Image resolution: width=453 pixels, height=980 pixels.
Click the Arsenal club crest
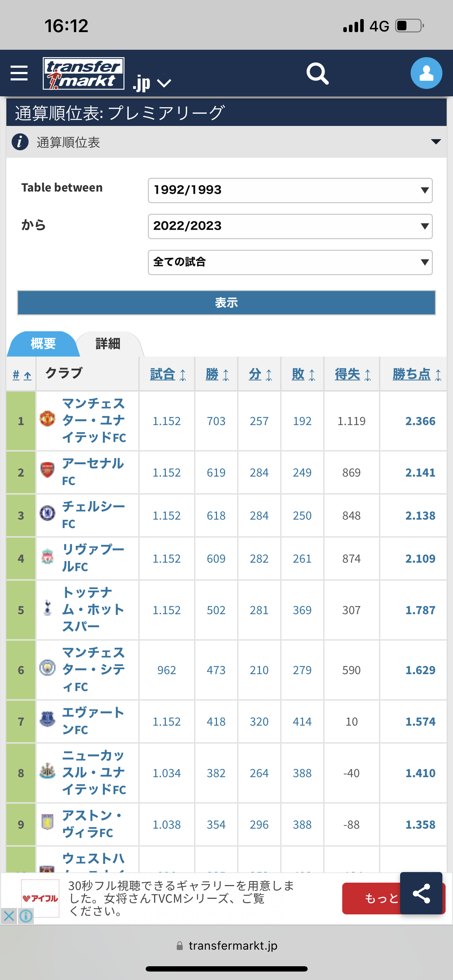[48, 470]
